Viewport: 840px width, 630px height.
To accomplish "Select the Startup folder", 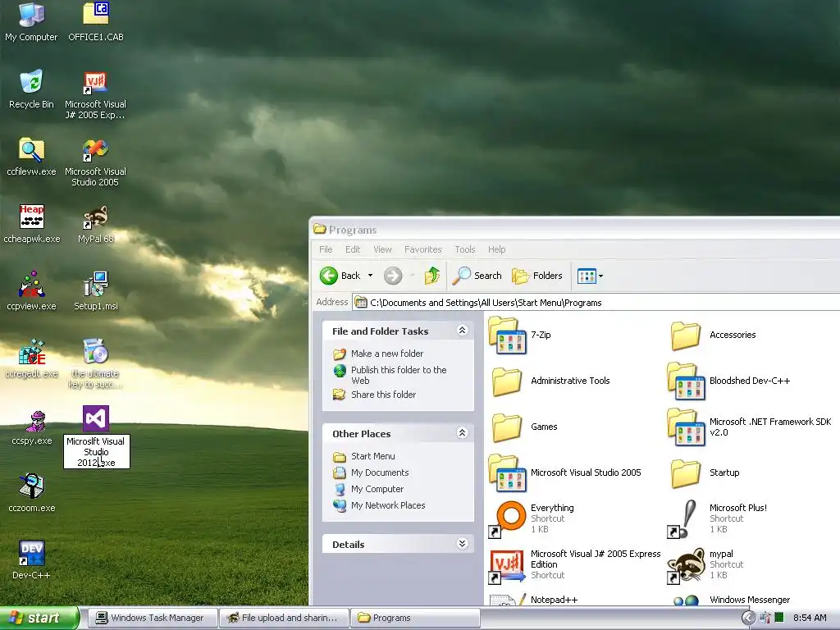I will coord(705,473).
